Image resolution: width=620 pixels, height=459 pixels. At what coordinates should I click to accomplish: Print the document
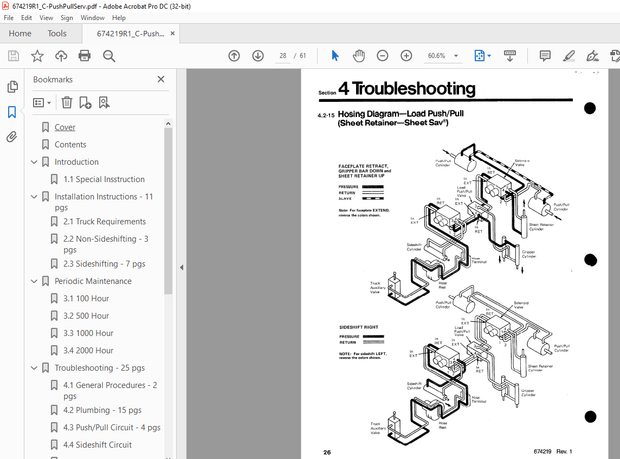point(85,56)
